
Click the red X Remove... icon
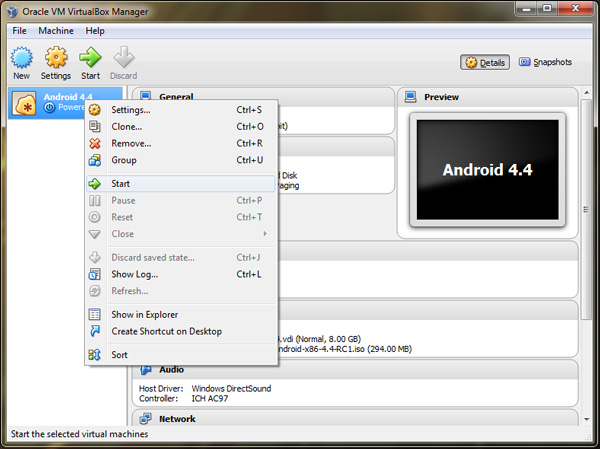(x=95, y=144)
